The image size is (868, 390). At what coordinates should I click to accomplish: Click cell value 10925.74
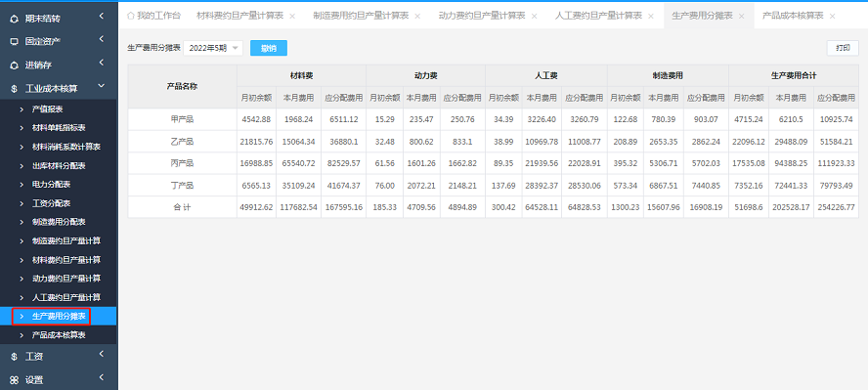836,119
